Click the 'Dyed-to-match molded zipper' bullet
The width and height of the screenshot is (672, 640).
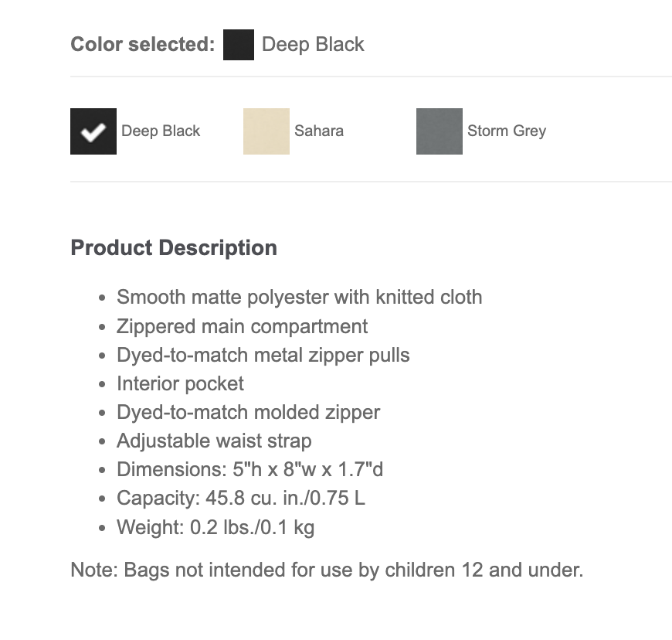(248, 412)
